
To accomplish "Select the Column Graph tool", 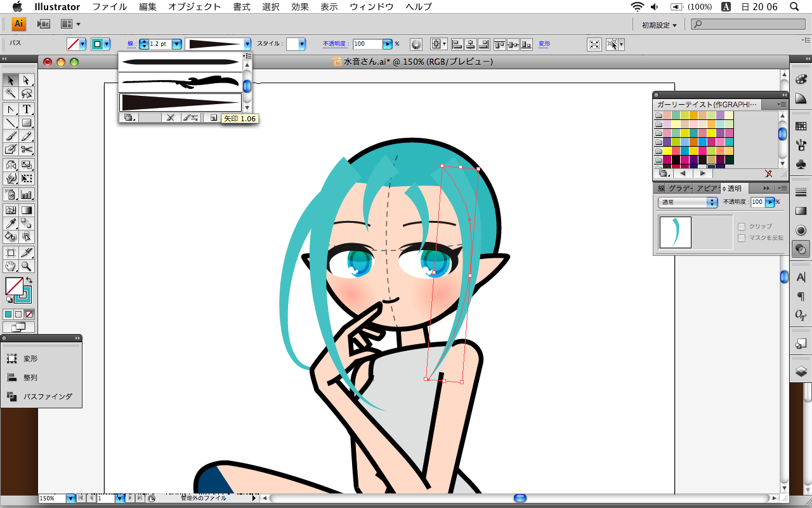I will click(x=27, y=194).
